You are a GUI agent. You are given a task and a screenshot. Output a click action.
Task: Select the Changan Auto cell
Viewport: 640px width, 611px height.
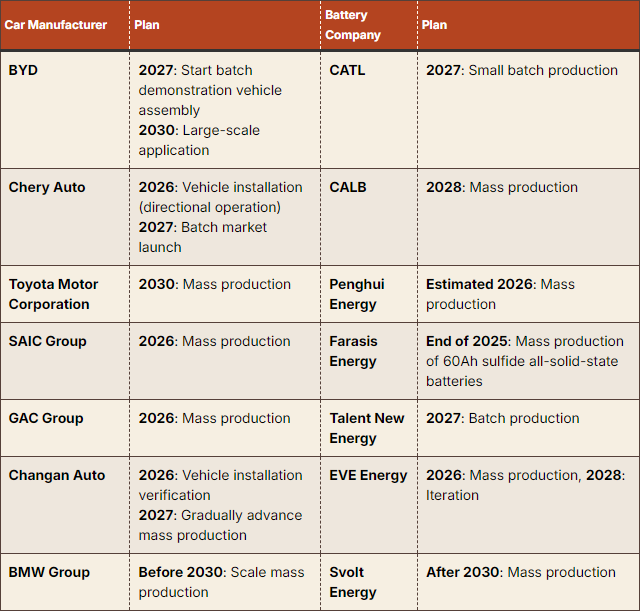[56, 475]
